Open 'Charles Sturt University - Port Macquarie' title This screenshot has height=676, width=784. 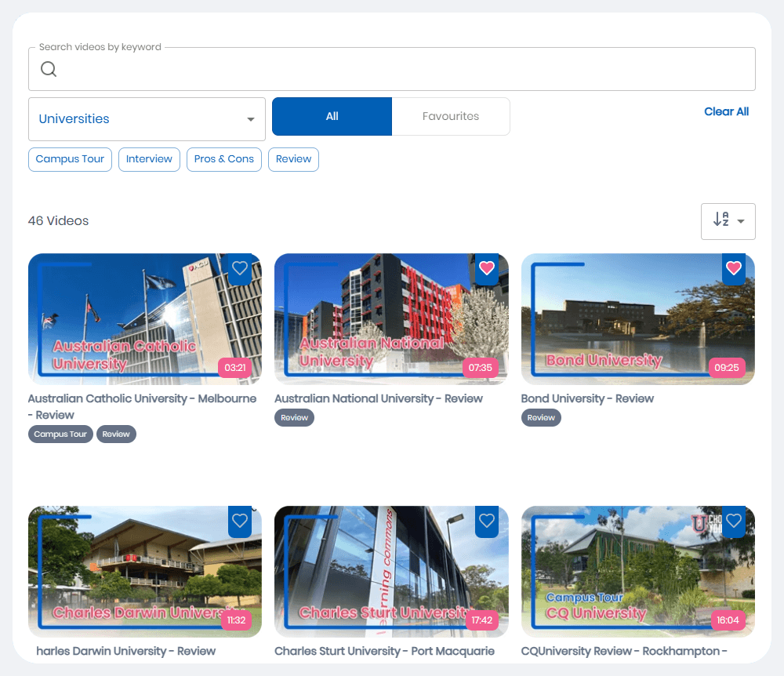click(384, 652)
